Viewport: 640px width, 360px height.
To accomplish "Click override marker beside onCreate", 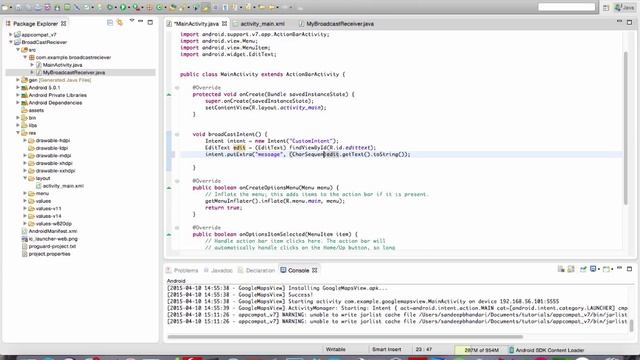I will tap(169, 94).
